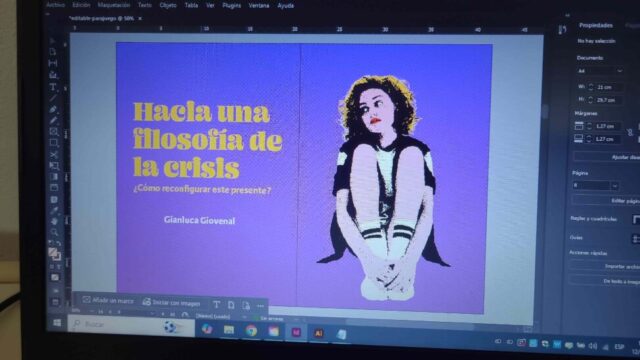Toggle the Reglas y cuadrículas rulers icon
The width and height of the screenshot is (640, 360).
(x=636, y=220)
